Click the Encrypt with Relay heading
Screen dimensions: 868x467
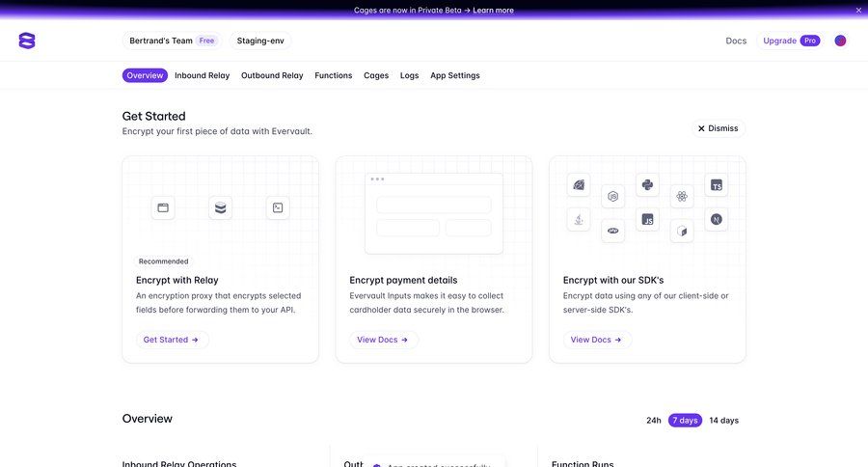(177, 280)
